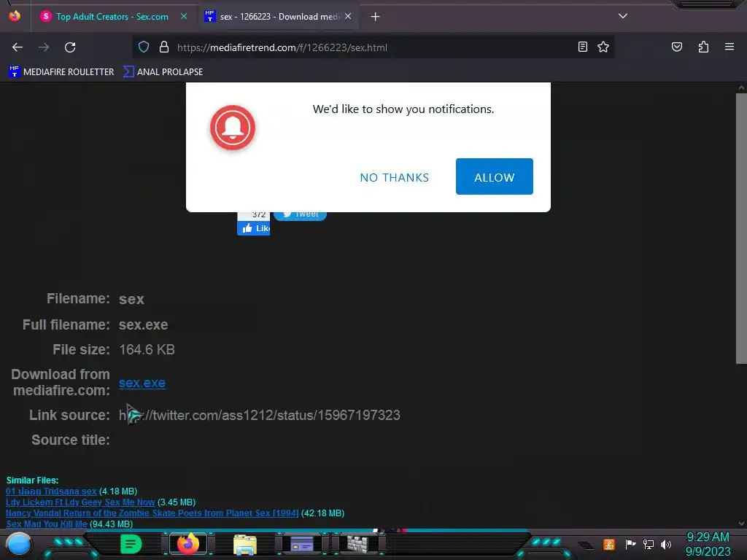Click the file size value 164.6 KB
Viewport: 747px width, 560px height.
147,349
